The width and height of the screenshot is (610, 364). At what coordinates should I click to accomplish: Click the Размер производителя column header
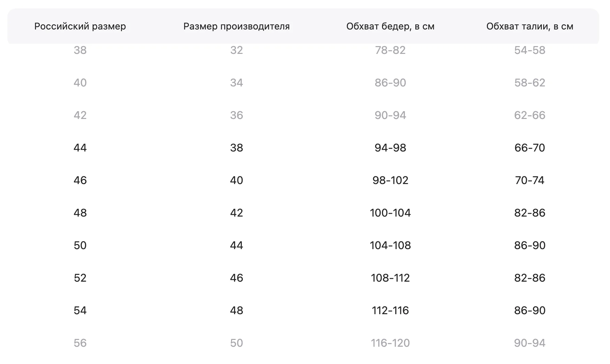pyautogui.click(x=236, y=26)
